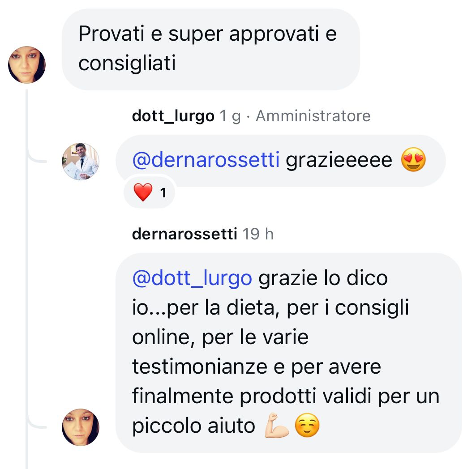Open the dernarossetti username above the last reply
This screenshot has height=469, width=476.
184,234
